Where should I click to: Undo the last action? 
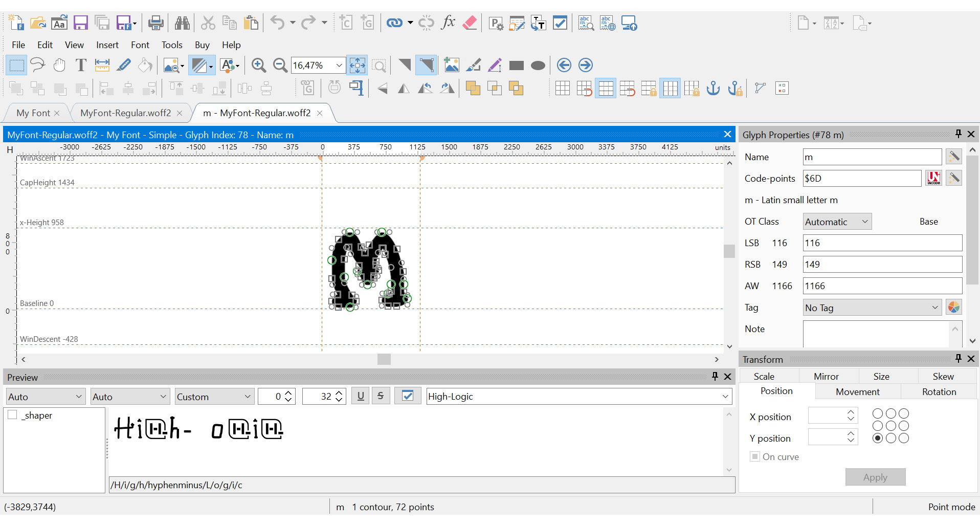coord(277,23)
